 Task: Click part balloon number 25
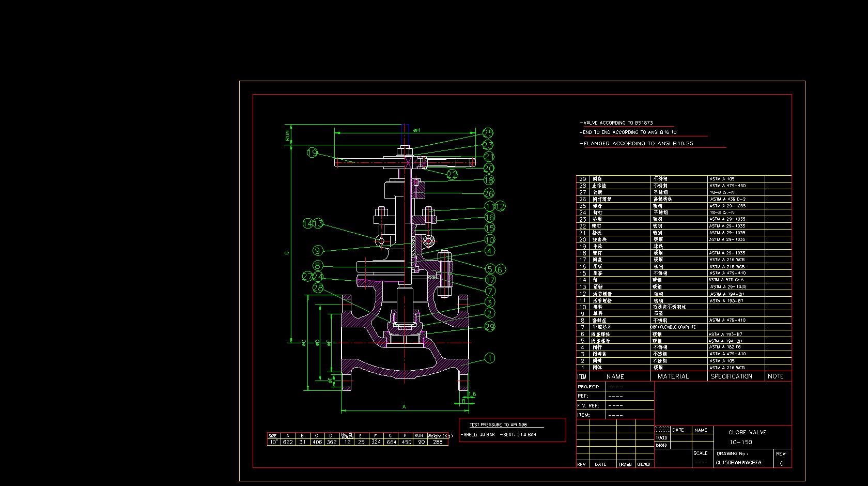[x=488, y=133]
